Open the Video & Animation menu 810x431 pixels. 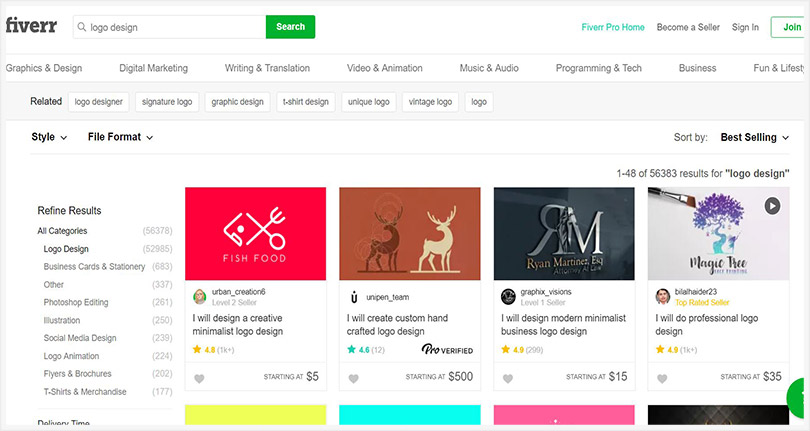coord(384,68)
